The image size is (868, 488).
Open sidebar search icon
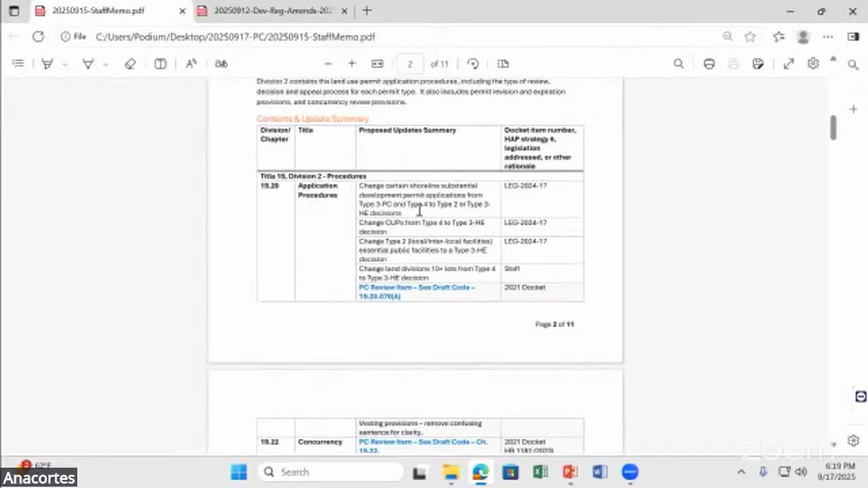pos(854,64)
